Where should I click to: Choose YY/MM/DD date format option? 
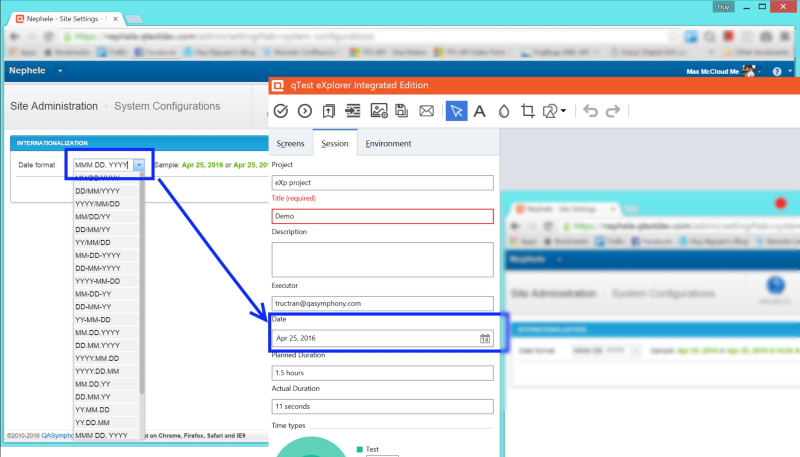coord(106,242)
